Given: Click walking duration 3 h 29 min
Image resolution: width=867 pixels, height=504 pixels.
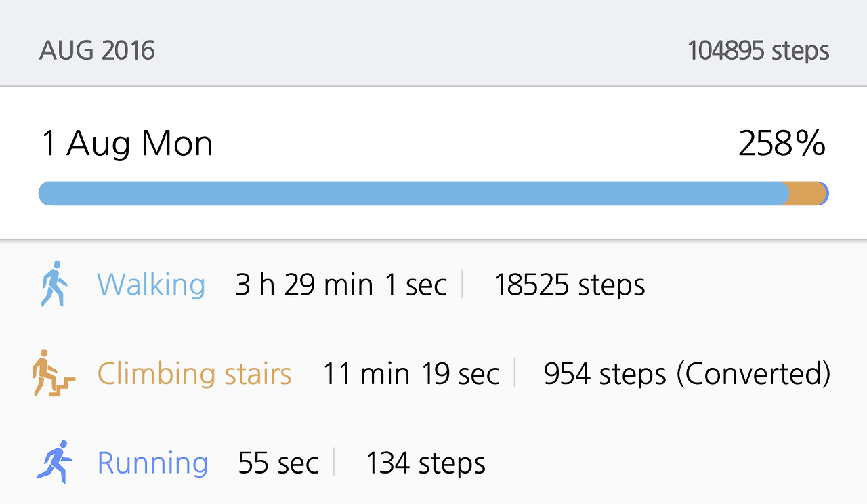Looking at the screenshot, I should (x=341, y=285).
